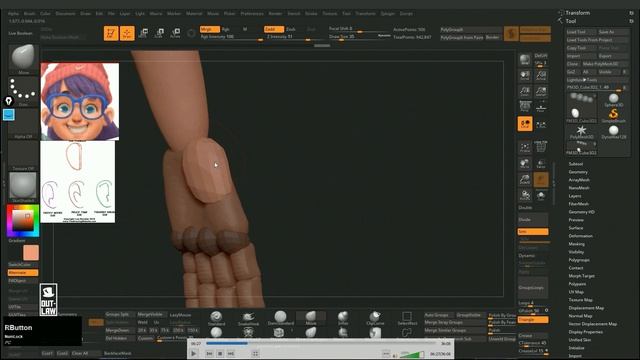Select the Move gizmo icon
This screenshot has height=360, width=640.
pos(143,33)
